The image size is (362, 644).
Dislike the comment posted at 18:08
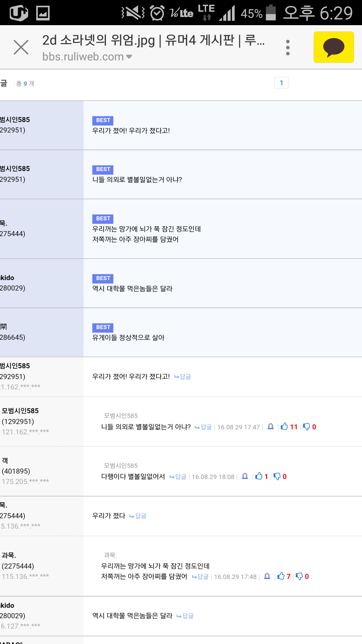[277, 476]
